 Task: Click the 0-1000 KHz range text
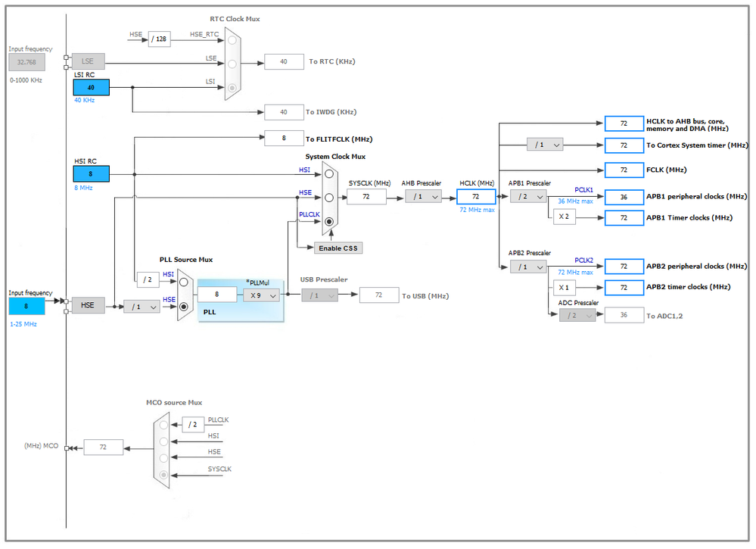click(x=26, y=80)
